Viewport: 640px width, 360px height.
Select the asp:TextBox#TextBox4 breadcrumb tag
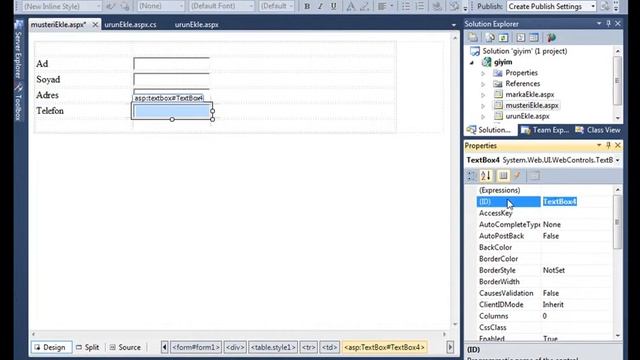pos(384,347)
